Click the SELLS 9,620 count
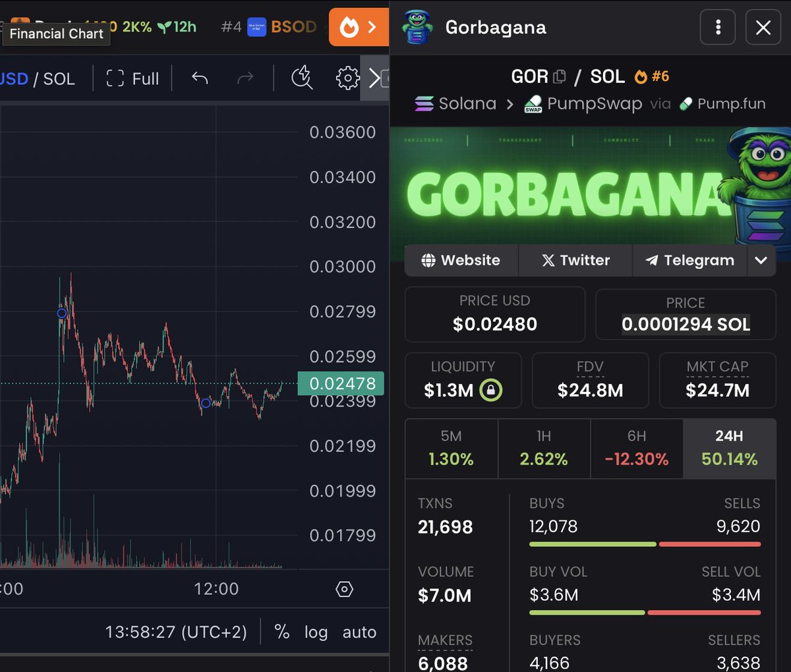 [x=738, y=526]
